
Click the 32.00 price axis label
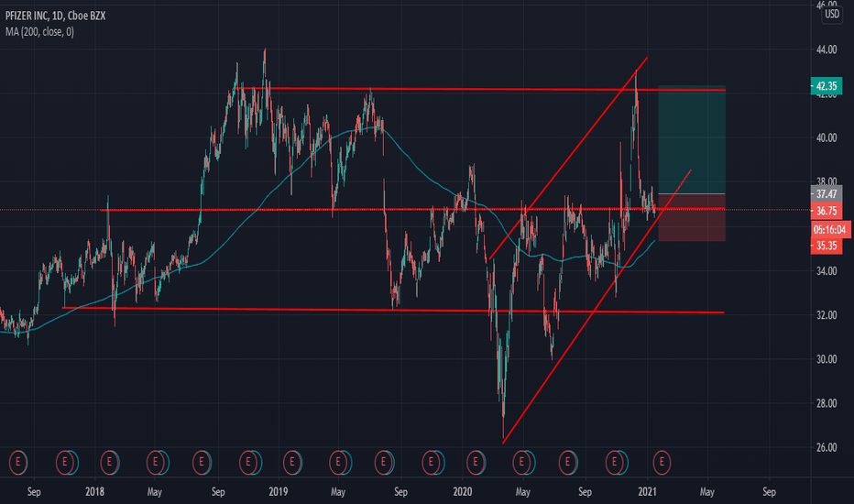pos(827,315)
